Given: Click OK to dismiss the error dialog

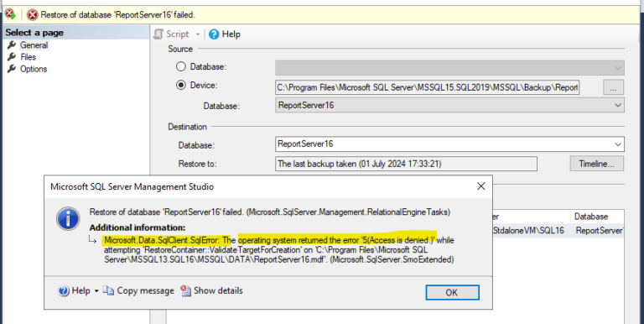Looking at the screenshot, I should [x=452, y=292].
